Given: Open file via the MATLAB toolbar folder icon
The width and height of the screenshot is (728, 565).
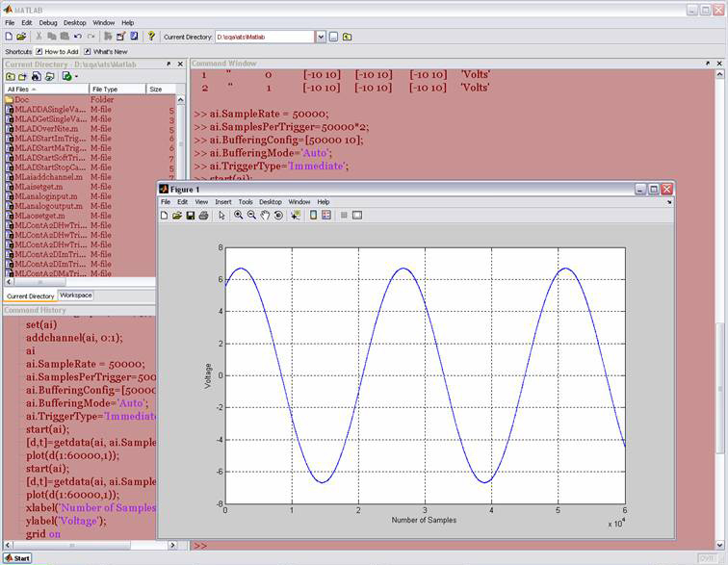Looking at the screenshot, I should [21, 37].
